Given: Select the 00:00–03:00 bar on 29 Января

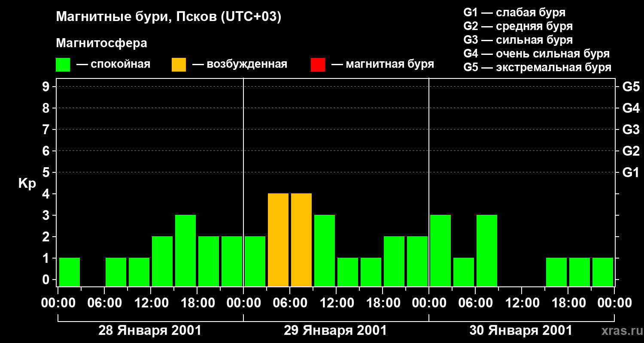Looking at the screenshot, I should (255, 261).
